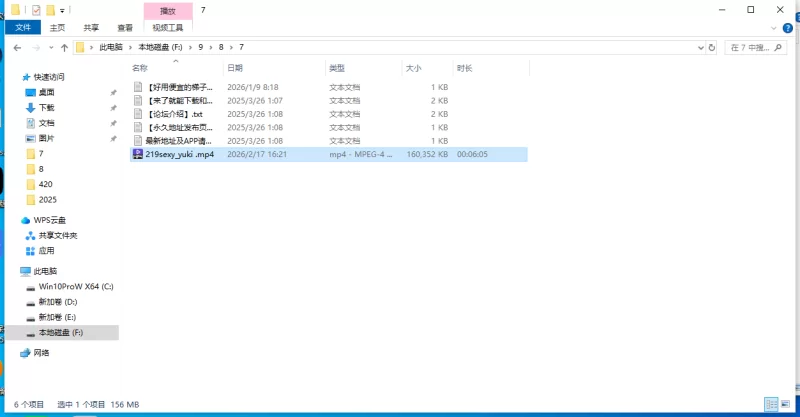Image resolution: width=800 pixels, height=417 pixels.
Task: Open the recent locations dropdown arrow
Action: pos(51,47)
